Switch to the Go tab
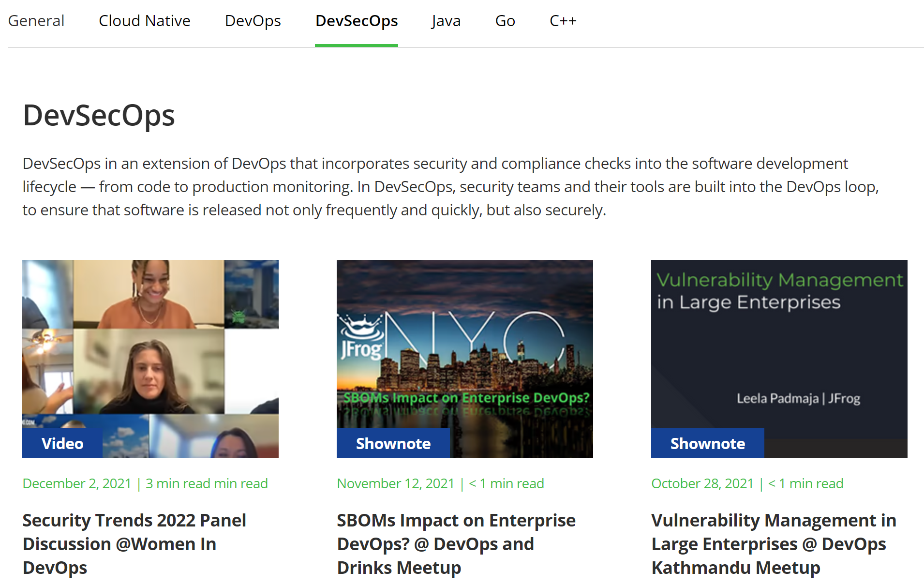Viewport: 924px width, 586px height. tap(505, 21)
